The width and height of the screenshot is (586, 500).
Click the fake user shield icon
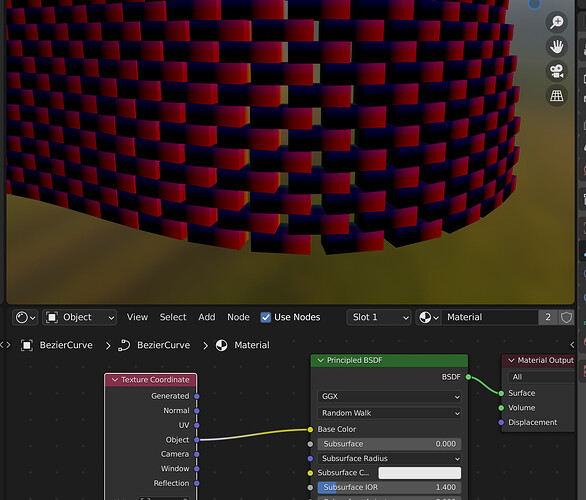[566, 317]
